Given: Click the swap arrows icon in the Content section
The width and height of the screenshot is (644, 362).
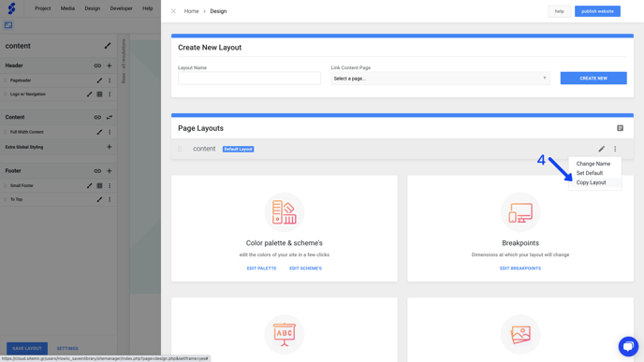Looking at the screenshot, I should click(110, 117).
